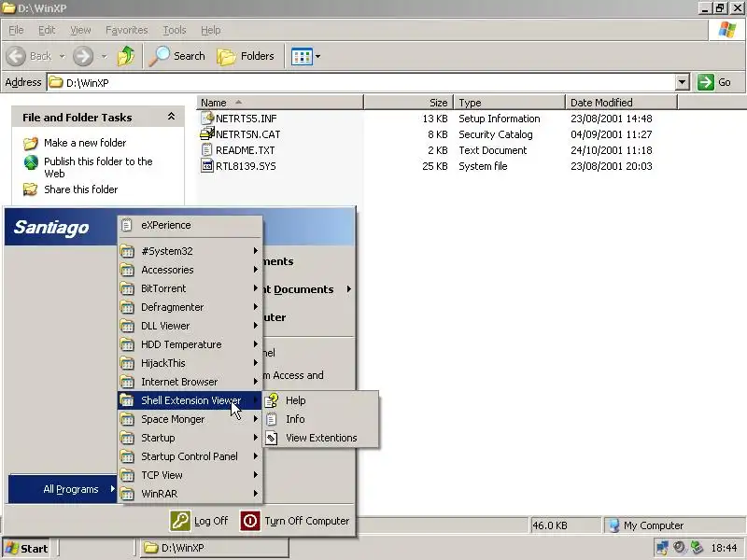Click the network connection tray icon
The width and height of the screenshot is (747, 560).
[662, 548]
